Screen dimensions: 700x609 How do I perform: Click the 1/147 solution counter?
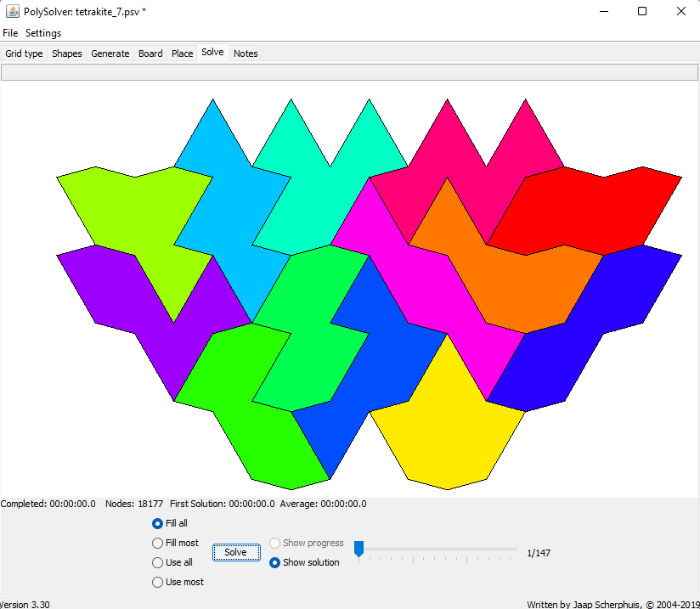tap(539, 553)
